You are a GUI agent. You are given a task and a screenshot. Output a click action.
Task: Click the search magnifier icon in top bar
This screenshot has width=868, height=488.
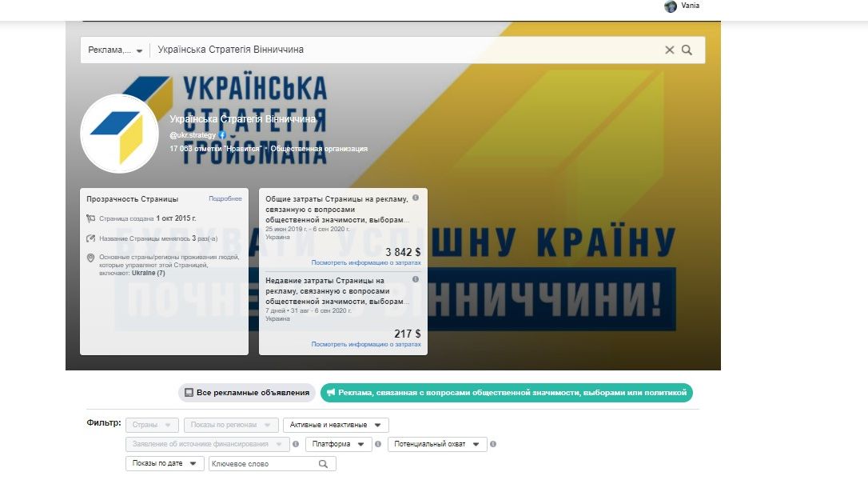[x=687, y=50]
